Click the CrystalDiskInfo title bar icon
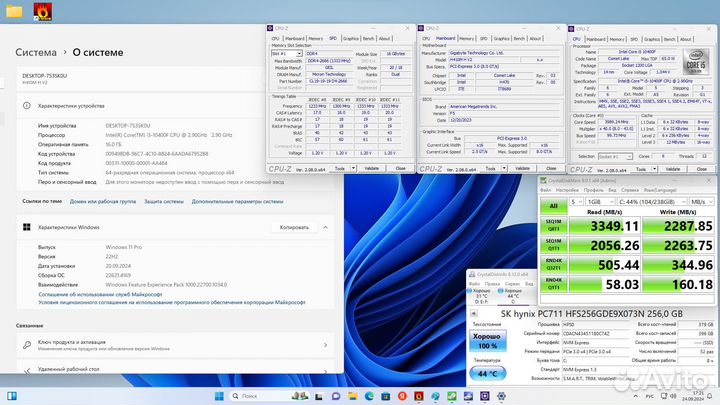The width and height of the screenshot is (720, 405). click(472, 274)
